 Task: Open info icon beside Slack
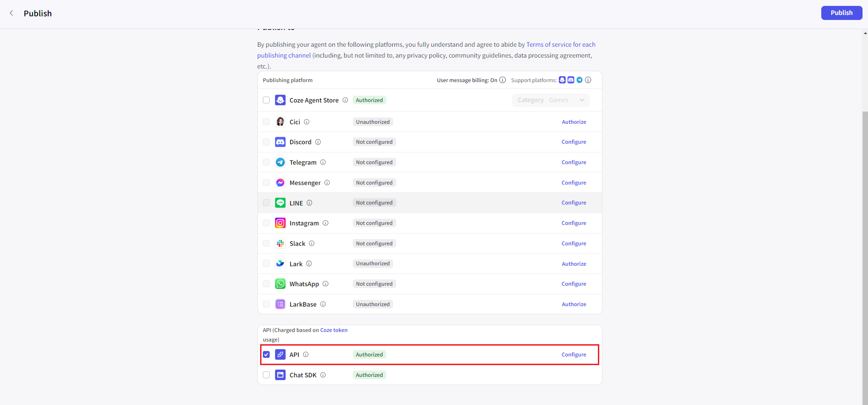click(311, 244)
